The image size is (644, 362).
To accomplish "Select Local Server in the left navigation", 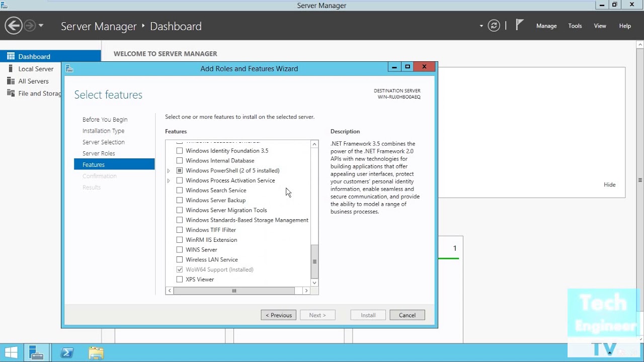I will tap(36, 69).
